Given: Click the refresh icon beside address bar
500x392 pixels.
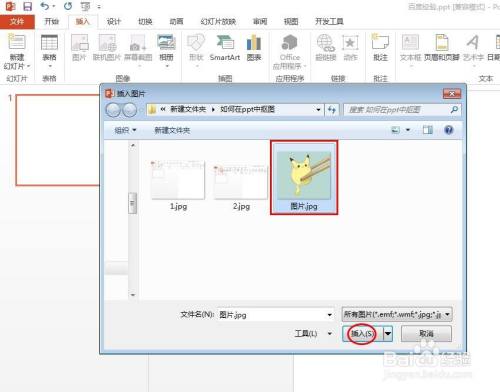Looking at the screenshot, I should click(332, 110).
